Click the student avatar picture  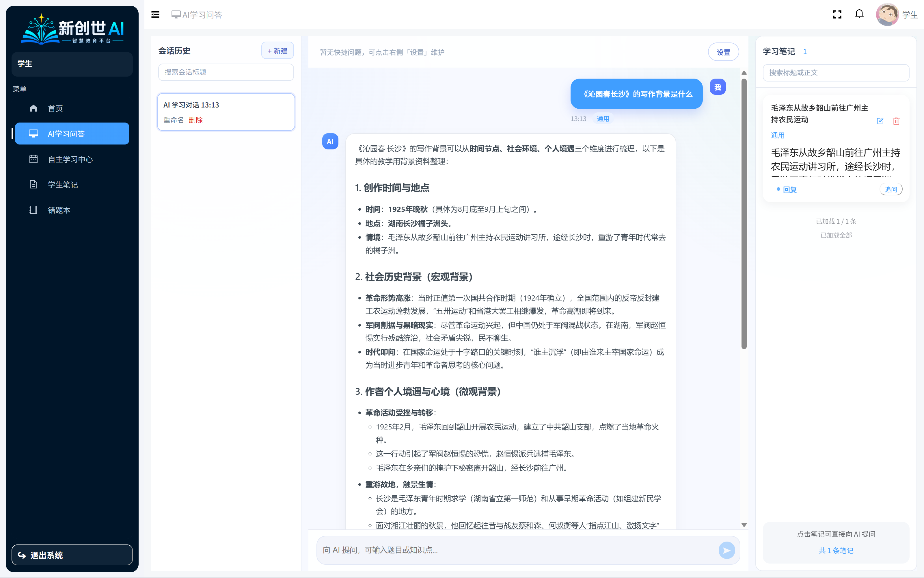coord(887,14)
